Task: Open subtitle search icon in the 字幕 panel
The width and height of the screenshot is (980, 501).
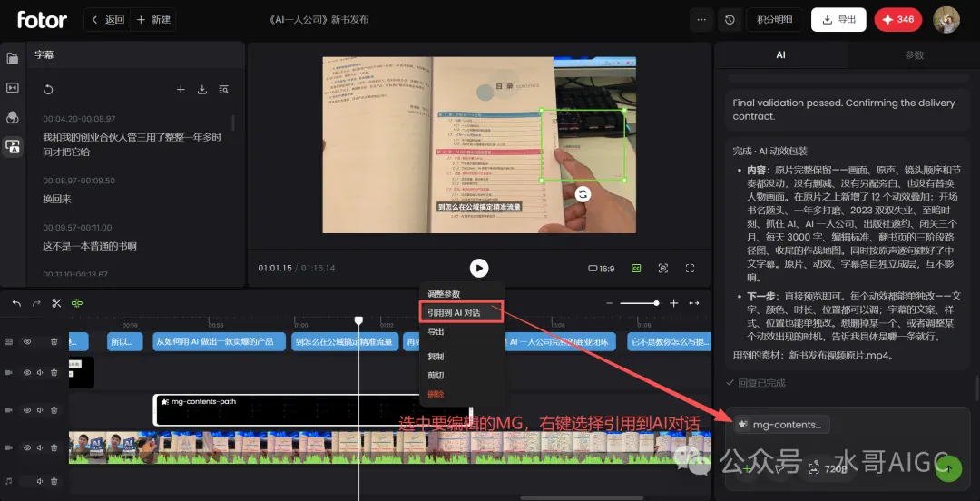Action: click(x=223, y=90)
